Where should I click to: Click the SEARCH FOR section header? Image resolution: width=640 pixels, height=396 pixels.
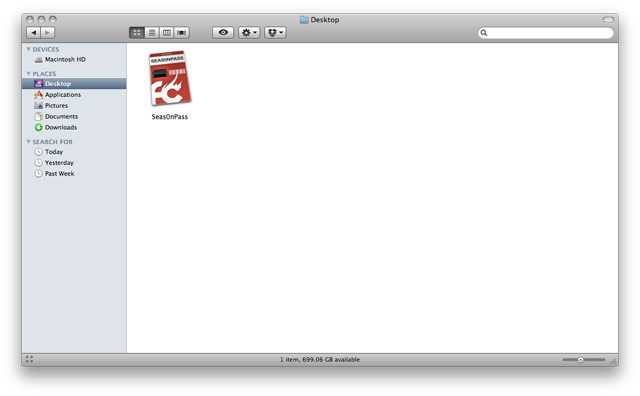click(x=52, y=142)
